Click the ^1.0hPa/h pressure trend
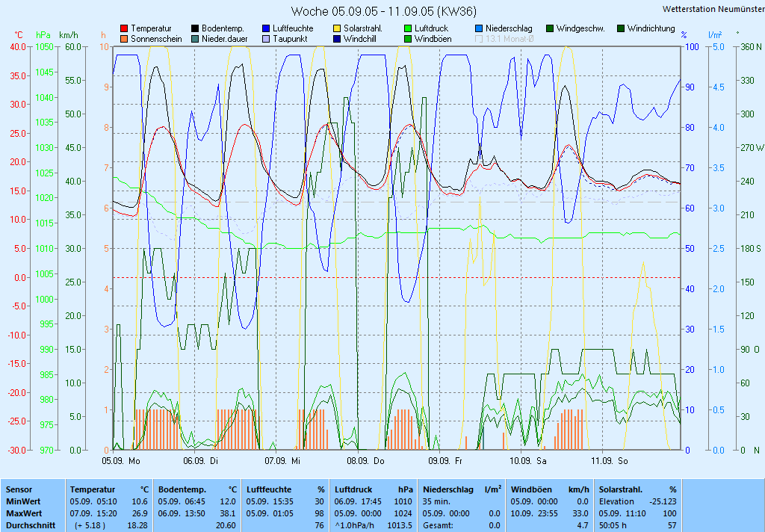This screenshot has height=532, width=765. pyautogui.click(x=354, y=526)
